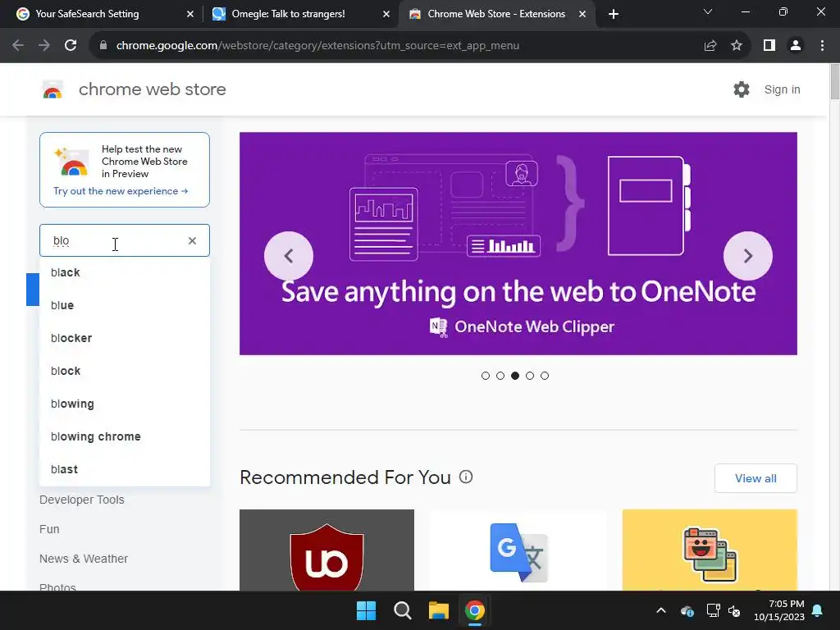Select fifth carousel dot
This screenshot has height=630, width=840.
tap(545, 376)
